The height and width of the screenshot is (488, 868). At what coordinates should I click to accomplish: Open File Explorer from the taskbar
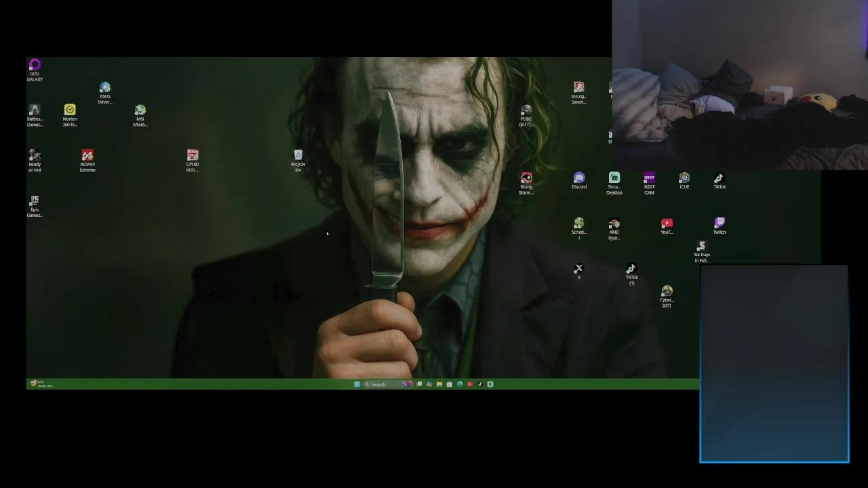click(439, 384)
